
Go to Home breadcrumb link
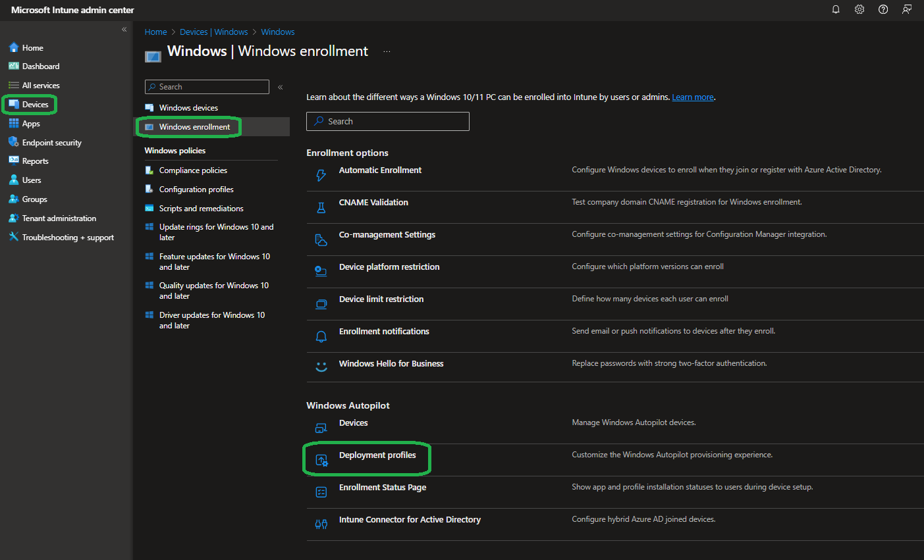coord(155,32)
